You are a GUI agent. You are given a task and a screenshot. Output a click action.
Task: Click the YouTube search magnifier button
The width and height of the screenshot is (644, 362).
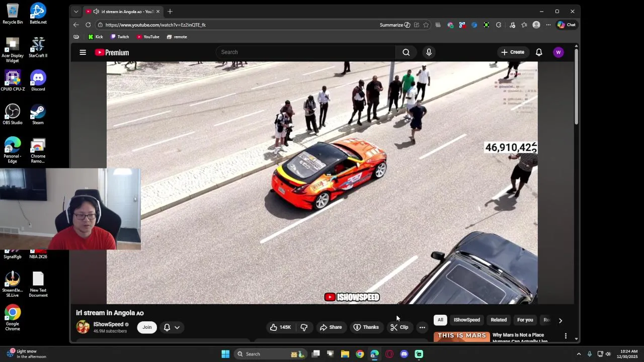click(x=406, y=52)
